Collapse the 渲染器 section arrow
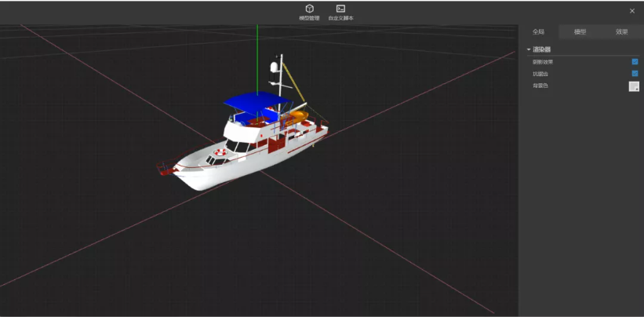The image size is (644, 317). coord(529,49)
